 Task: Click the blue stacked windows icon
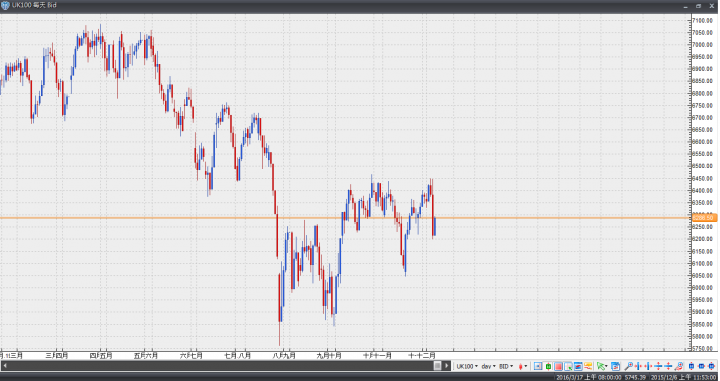pos(616,366)
